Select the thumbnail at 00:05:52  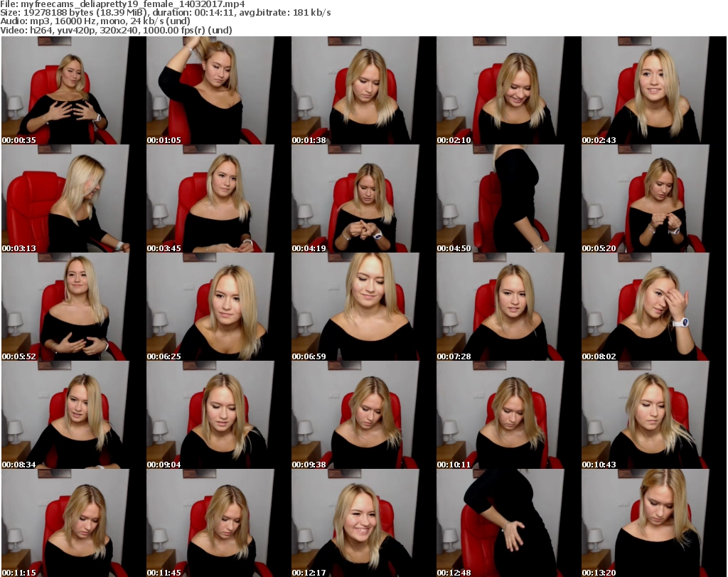(73, 307)
